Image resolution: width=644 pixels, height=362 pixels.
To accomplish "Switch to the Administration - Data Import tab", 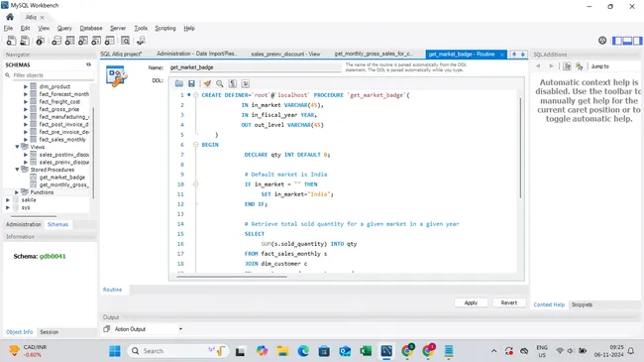I will click(x=197, y=54).
